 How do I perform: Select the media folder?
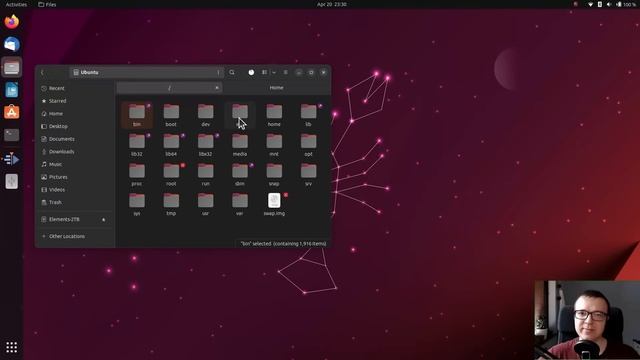click(240, 145)
